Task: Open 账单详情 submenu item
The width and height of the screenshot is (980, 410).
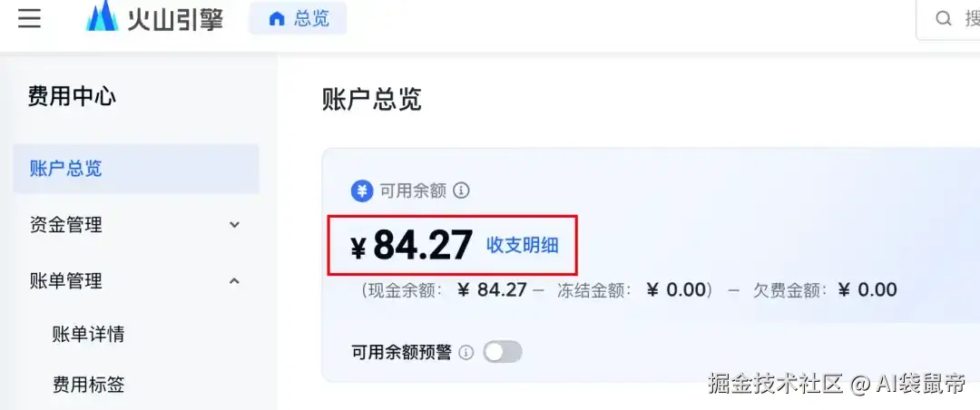Action: (x=88, y=335)
